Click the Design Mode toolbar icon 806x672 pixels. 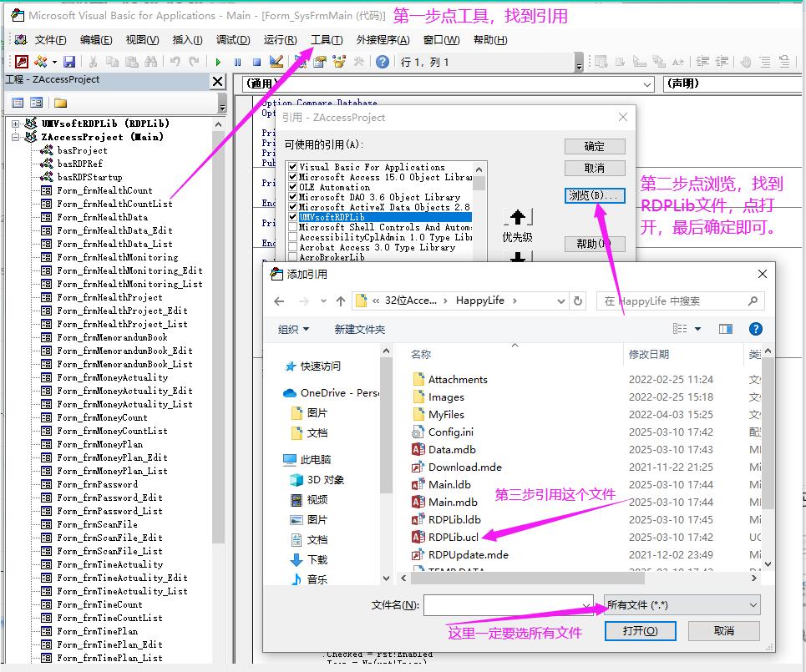pyautogui.click(x=276, y=62)
